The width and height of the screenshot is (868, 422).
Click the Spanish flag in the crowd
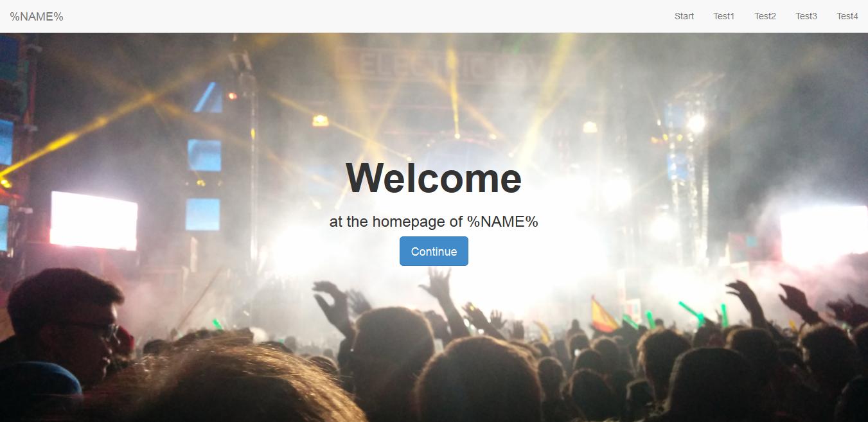pyautogui.click(x=604, y=315)
